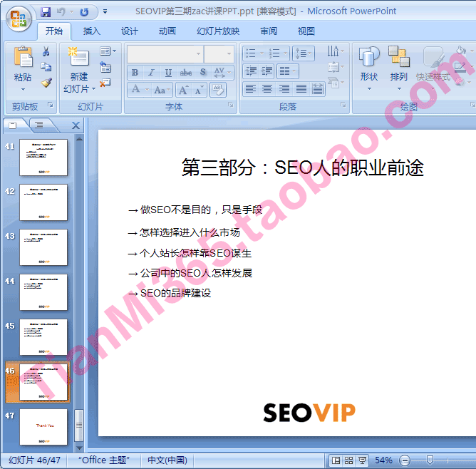Switch to Slide Sorter view
The image size is (476, 469).
point(348,460)
